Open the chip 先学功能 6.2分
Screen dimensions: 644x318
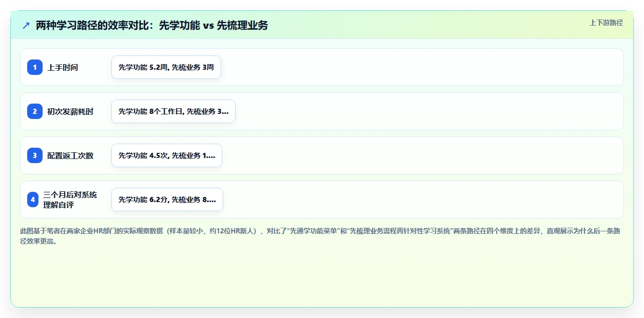[167, 200]
